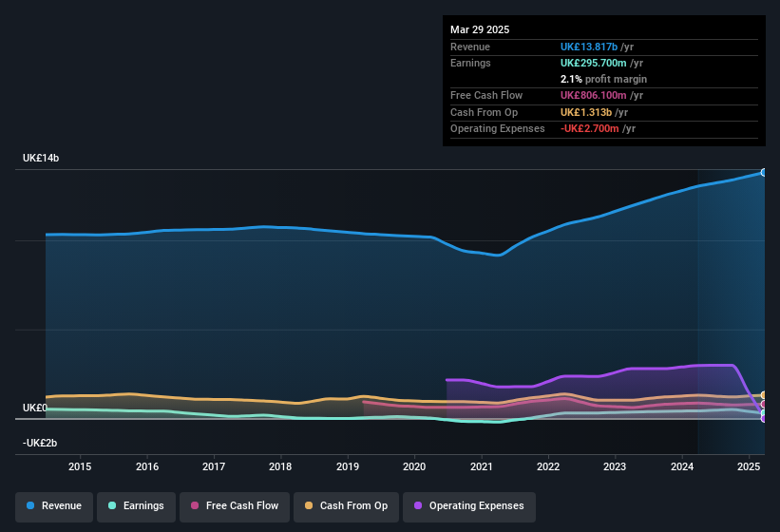Click the 2023 x-axis year label
Image resolution: width=780 pixels, height=532 pixels.
615,466
